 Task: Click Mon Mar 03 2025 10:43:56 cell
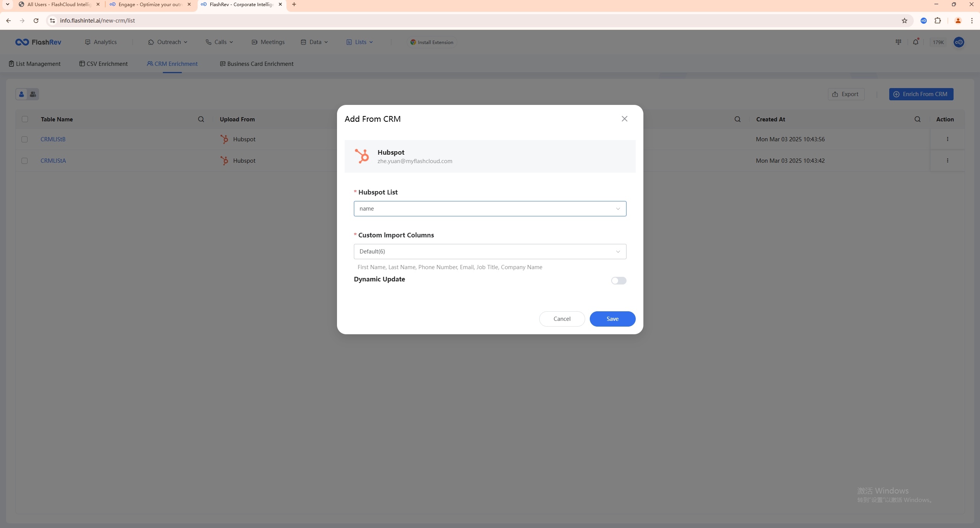(x=790, y=139)
